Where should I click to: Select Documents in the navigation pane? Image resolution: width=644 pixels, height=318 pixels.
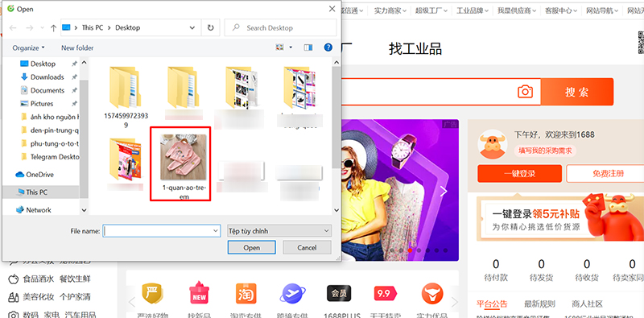47,90
